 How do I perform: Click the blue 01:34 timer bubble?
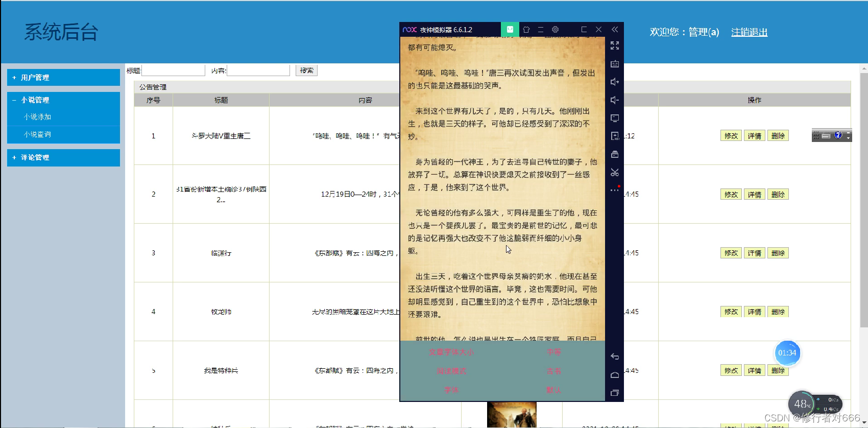tap(787, 353)
